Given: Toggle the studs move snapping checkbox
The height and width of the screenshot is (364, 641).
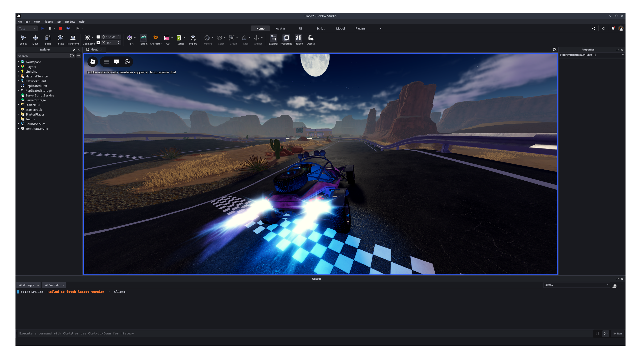Looking at the screenshot, I should point(98,37).
